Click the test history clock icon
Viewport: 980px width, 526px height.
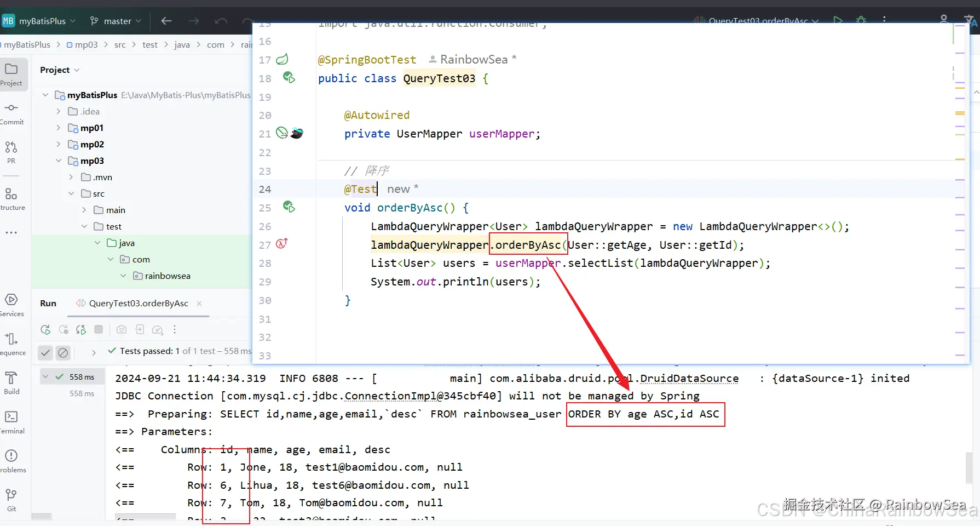click(158, 329)
